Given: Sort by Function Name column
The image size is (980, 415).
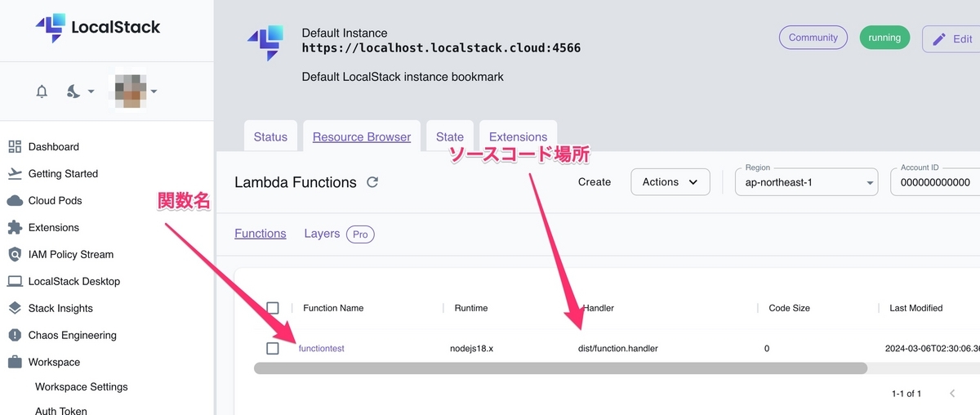Looking at the screenshot, I should (333, 308).
